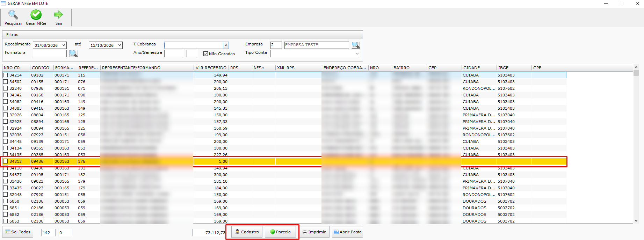
Task: Click the Parcela button
Action: pyautogui.click(x=280, y=232)
